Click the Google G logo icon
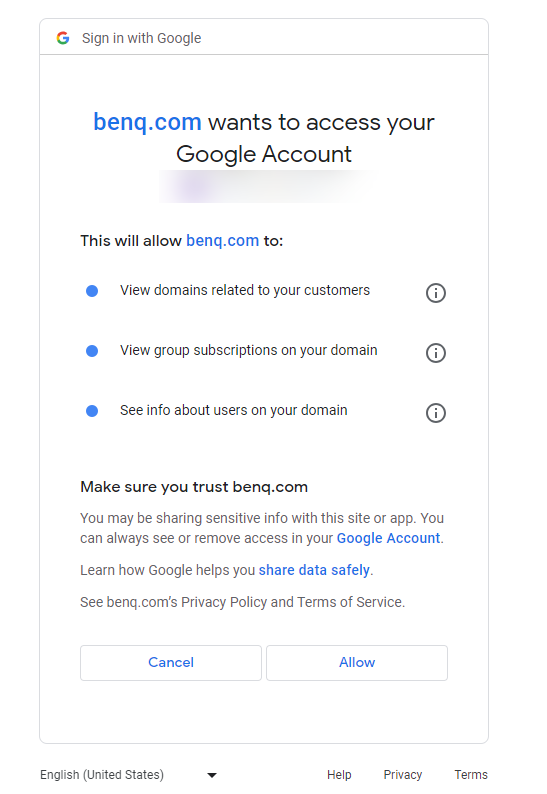The width and height of the screenshot is (547, 794). tap(63, 38)
